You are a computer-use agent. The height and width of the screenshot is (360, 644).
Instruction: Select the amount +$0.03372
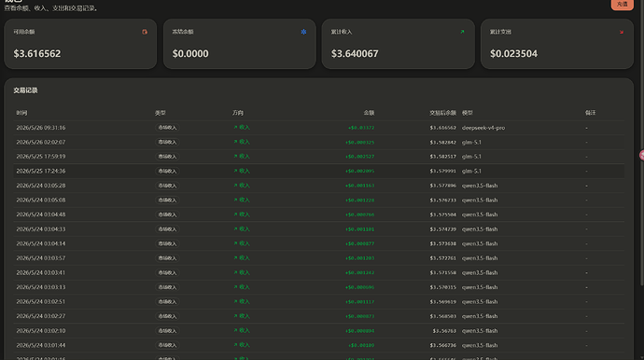[361, 128]
